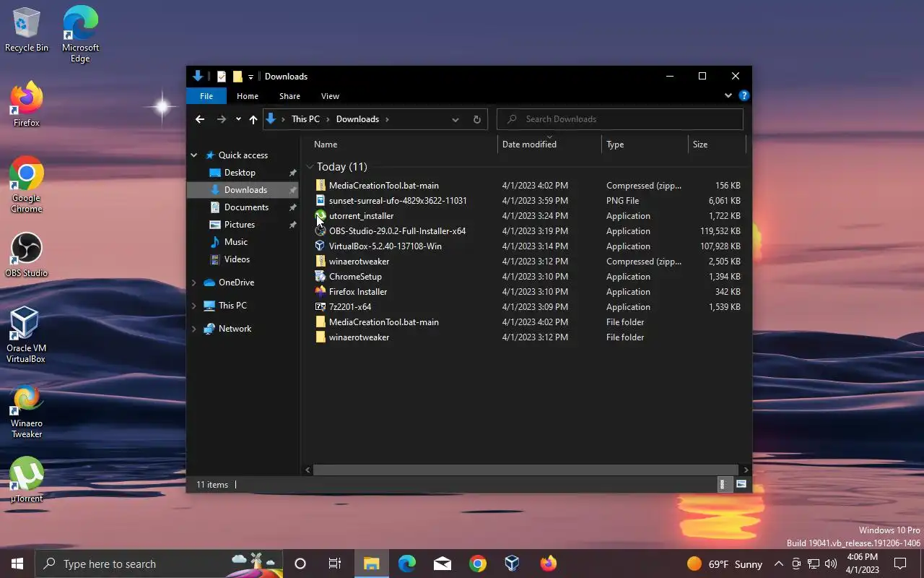Open address bar previous locations dropdown
924x578 pixels.
455,119
